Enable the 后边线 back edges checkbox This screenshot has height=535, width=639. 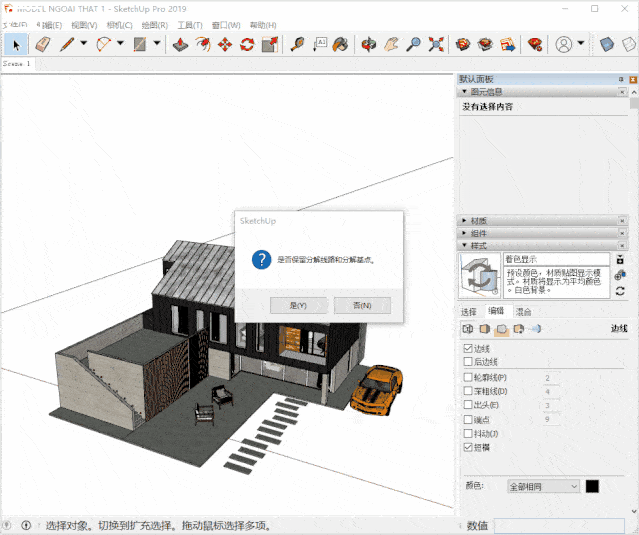click(x=468, y=361)
